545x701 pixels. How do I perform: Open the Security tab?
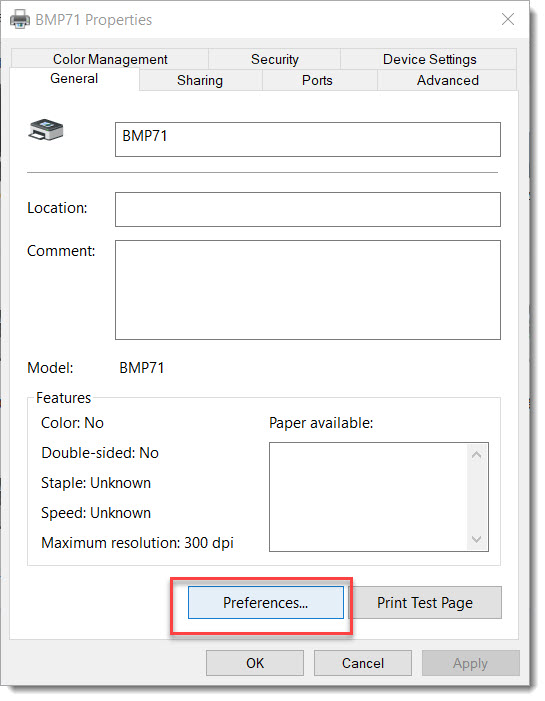pyautogui.click(x=275, y=59)
